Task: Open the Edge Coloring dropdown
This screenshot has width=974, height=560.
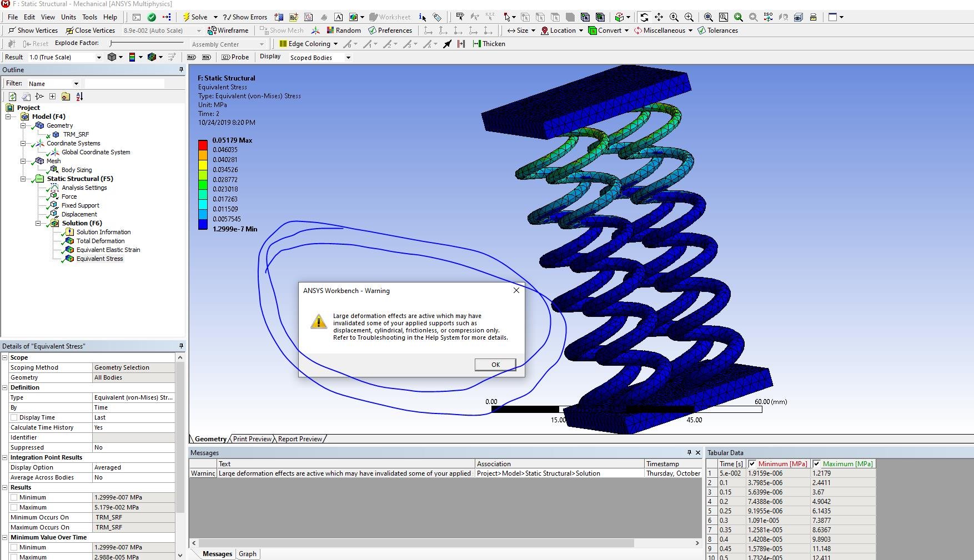Action: point(335,44)
